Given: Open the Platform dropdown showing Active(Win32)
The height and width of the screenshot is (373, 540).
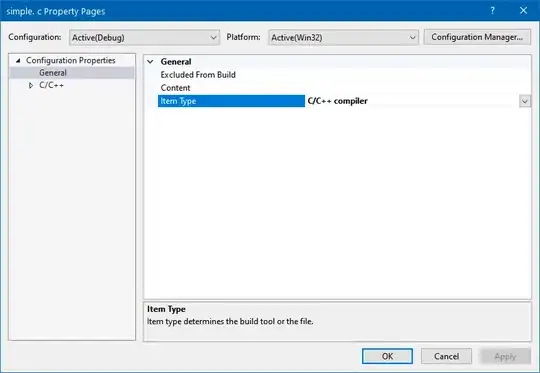Looking at the screenshot, I should [343, 38].
